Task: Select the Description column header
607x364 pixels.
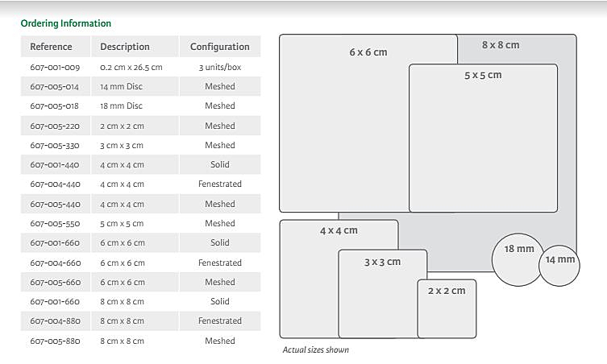Action: [125, 47]
